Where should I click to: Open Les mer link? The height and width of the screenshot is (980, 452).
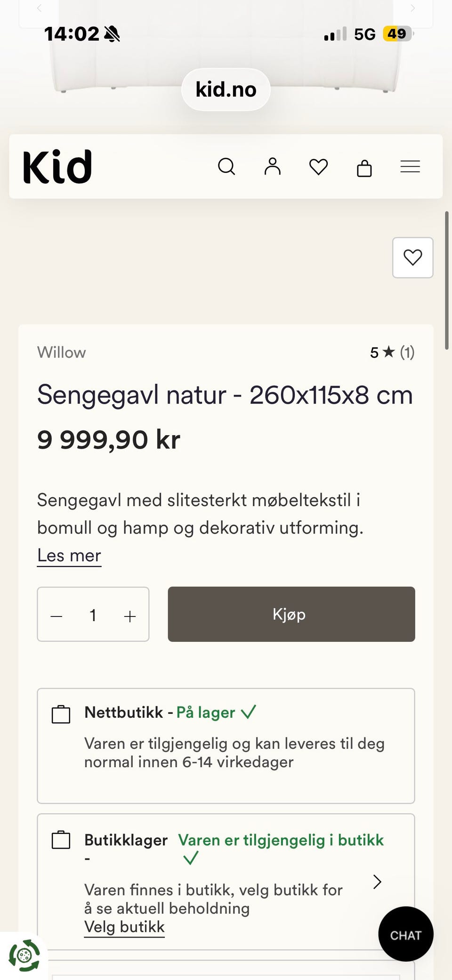69,556
